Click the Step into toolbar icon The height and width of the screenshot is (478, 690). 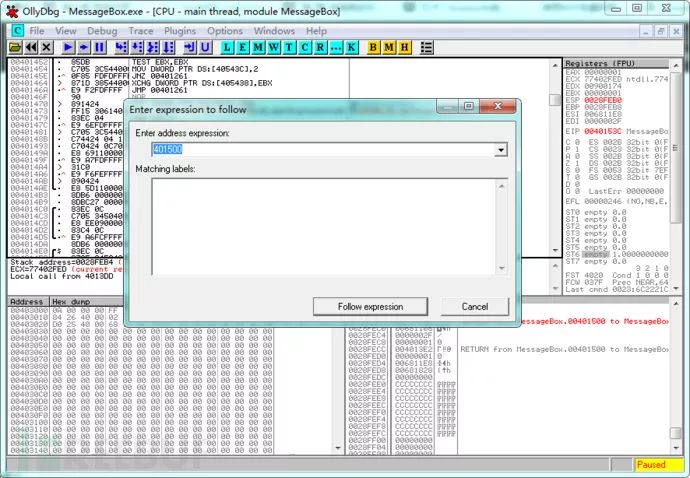(121, 47)
